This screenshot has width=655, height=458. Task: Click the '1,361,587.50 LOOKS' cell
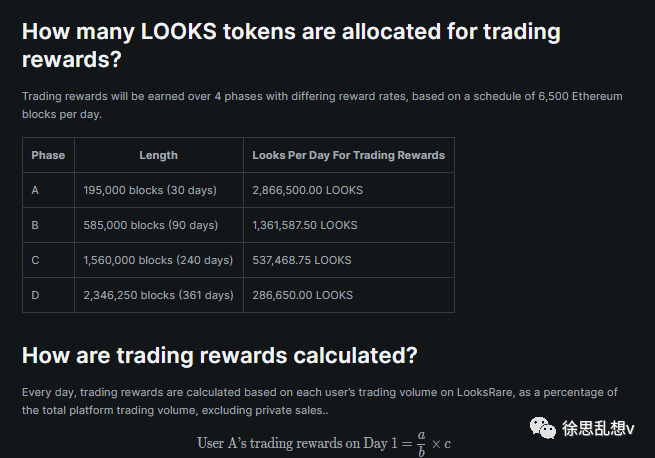click(x=349, y=225)
